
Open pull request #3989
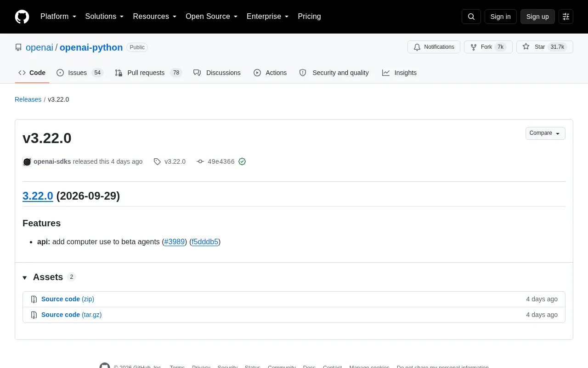175,241
